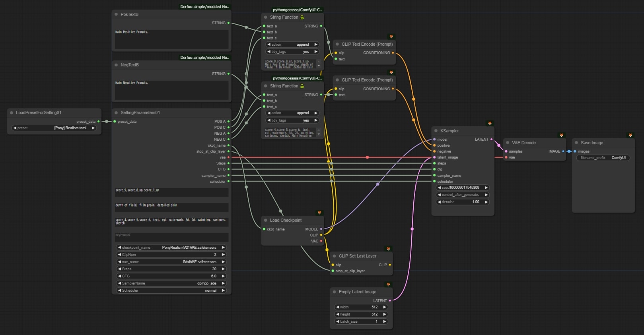Click the preset_data output port on LoadPresetForSetting01
The width and height of the screenshot is (644, 335).
pos(98,122)
